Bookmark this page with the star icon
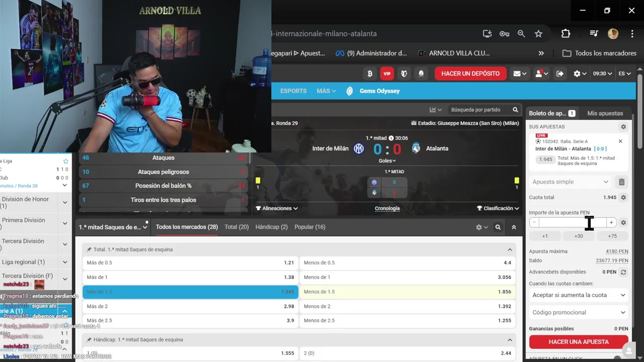Screen dimensions: 644x362 (x=538, y=34)
